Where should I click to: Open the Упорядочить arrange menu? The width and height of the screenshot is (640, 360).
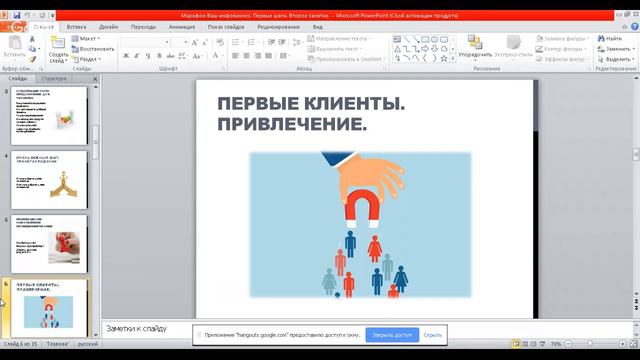click(x=475, y=47)
